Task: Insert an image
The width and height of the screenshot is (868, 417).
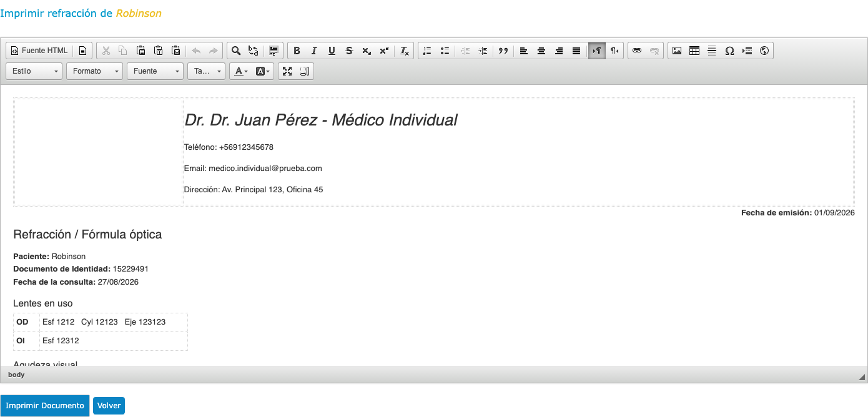Action: tap(677, 51)
